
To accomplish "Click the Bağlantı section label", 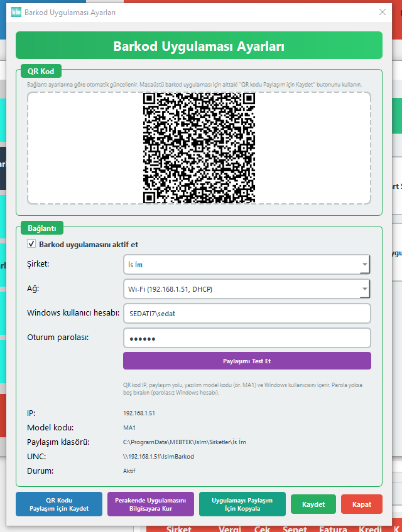I will 42,228.
